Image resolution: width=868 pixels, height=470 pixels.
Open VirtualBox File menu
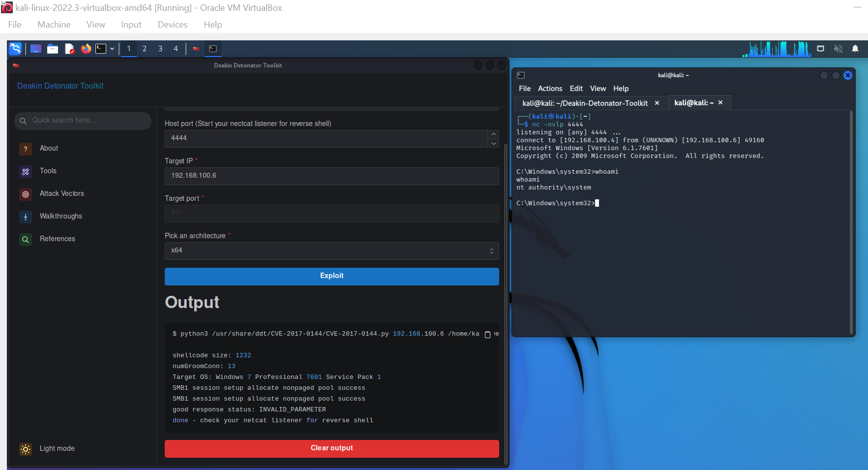[x=15, y=25]
